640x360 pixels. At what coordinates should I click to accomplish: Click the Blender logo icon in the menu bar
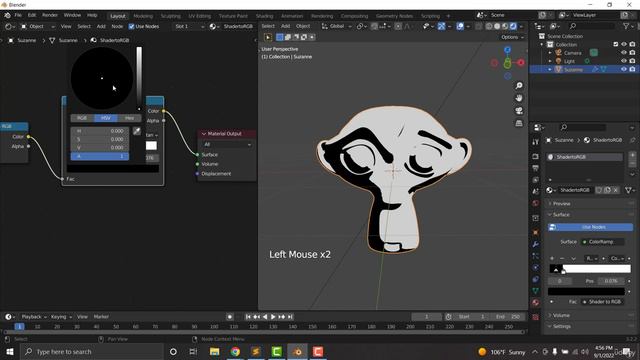(7, 16)
